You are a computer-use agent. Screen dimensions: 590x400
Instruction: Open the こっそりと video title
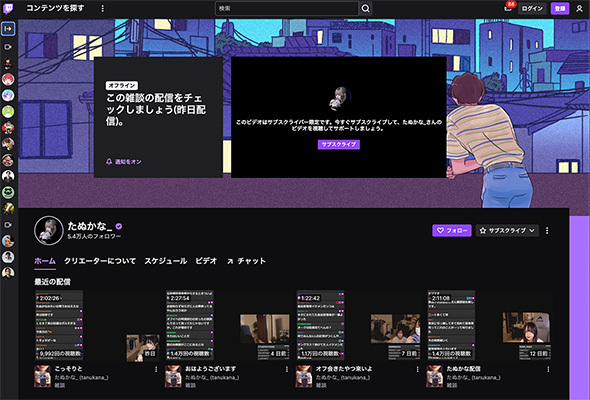[68, 369]
